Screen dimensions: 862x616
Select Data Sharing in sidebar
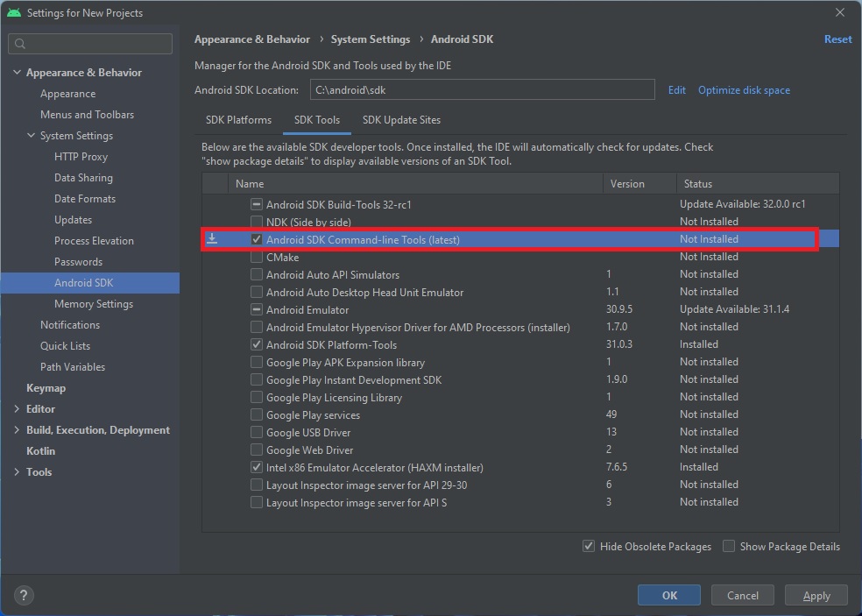coord(83,178)
